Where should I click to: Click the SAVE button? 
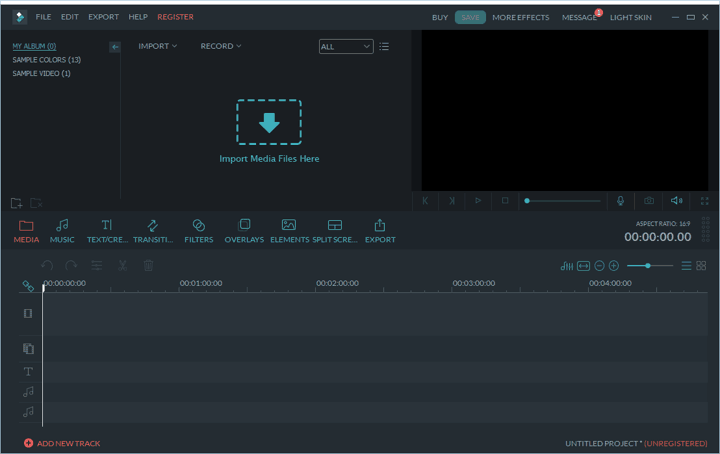coord(470,17)
